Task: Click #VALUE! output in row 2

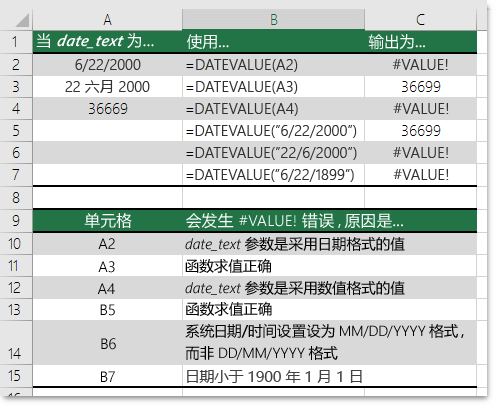Action: (421, 65)
